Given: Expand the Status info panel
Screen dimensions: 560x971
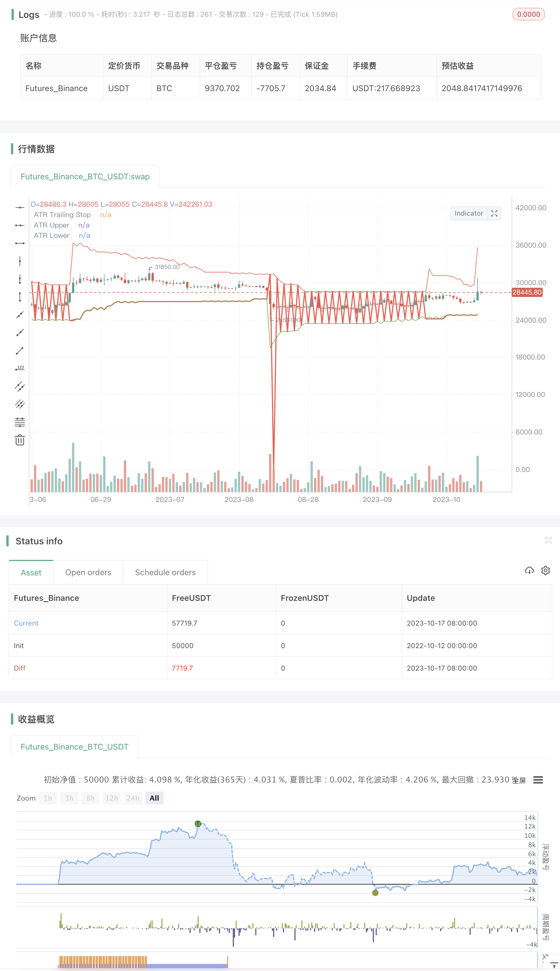Looking at the screenshot, I should tap(548, 540).
